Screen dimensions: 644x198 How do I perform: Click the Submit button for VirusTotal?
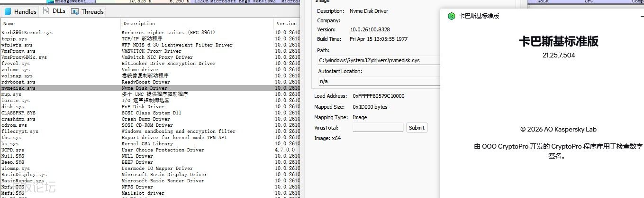click(417, 127)
